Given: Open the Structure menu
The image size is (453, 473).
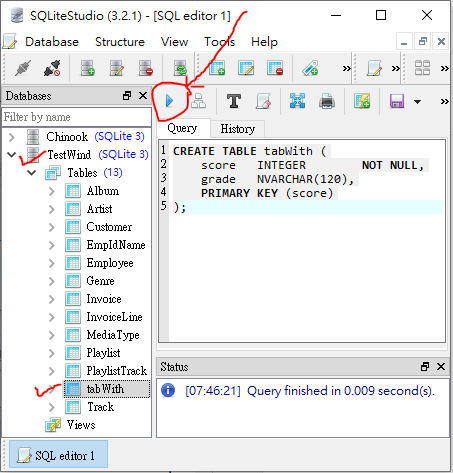Looking at the screenshot, I should tap(120, 42).
